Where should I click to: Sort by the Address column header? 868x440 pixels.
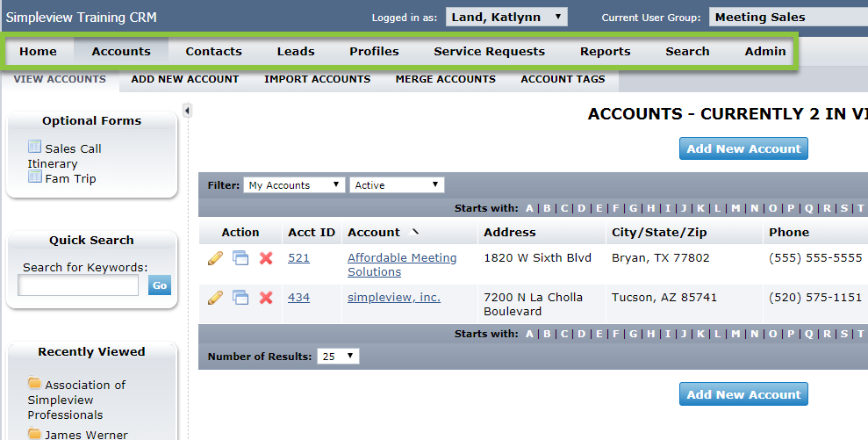(509, 232)
